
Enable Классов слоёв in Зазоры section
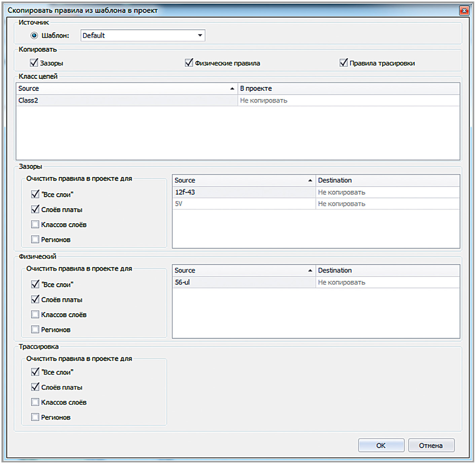35,224
